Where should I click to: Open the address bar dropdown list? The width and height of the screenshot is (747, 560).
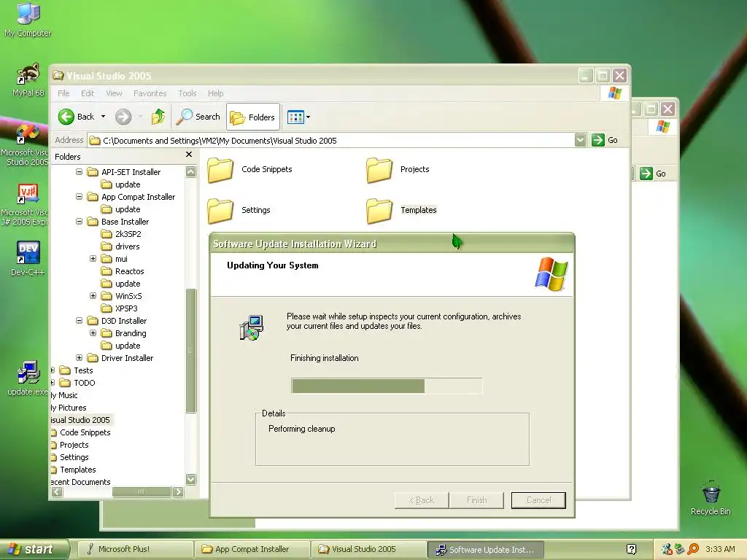click(x=580, y=140)
